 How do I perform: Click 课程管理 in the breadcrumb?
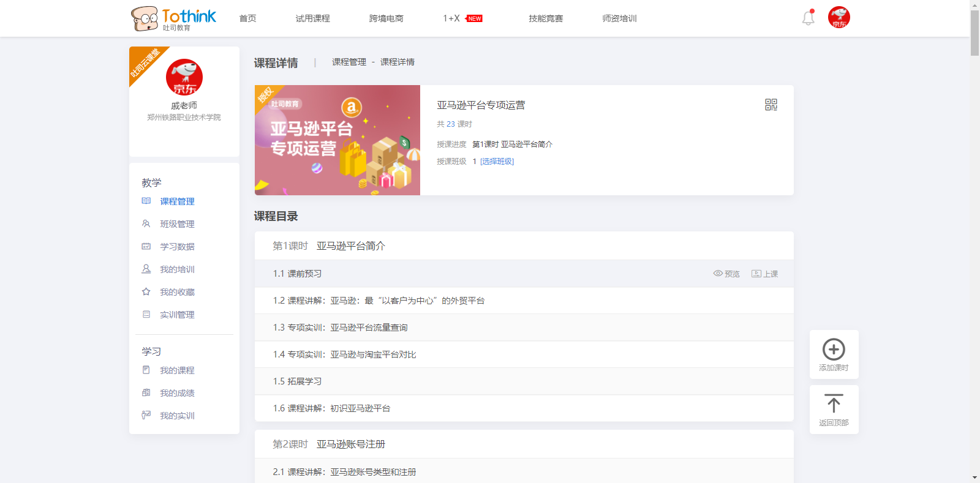tap(349, 62)
